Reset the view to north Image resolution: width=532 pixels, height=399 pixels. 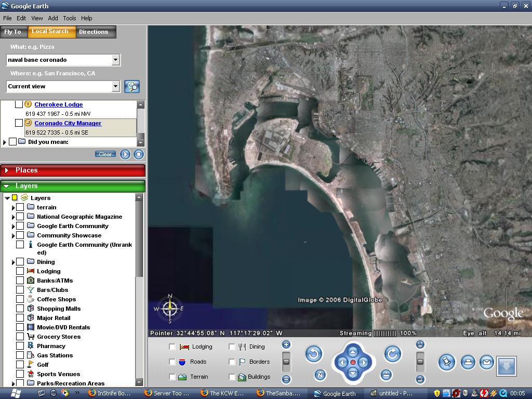pos(321,375)
